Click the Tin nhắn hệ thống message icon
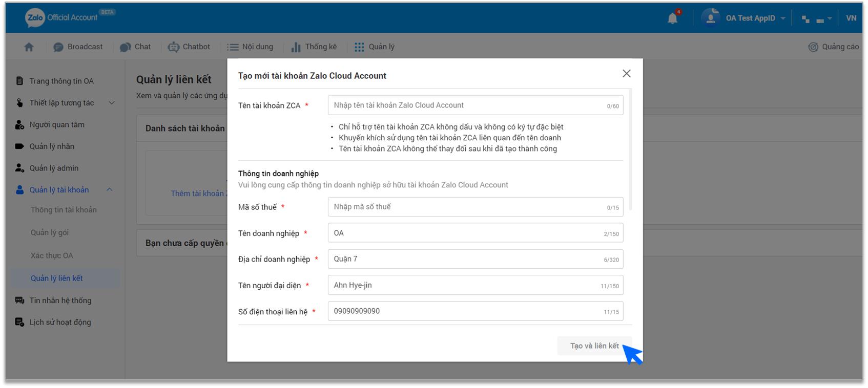 [x=19, y=300]
